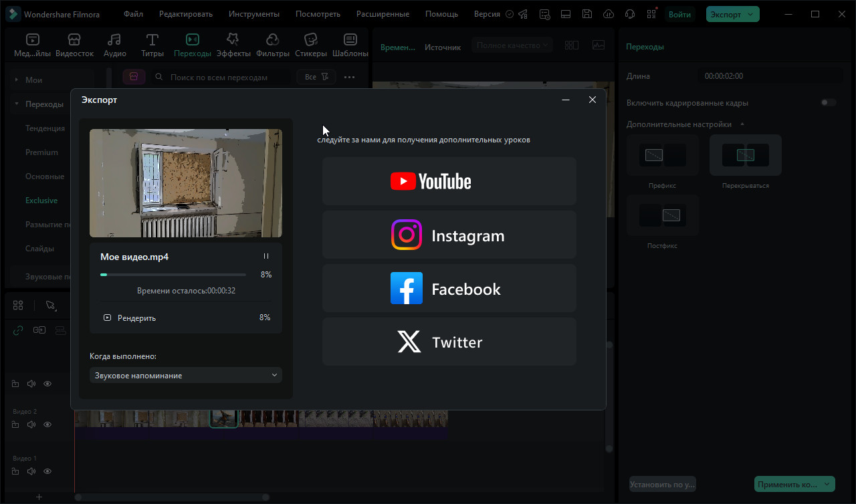The image size is (856, 504).
Task: Close the Экспорт dialog
Action: tap(592, 100)
